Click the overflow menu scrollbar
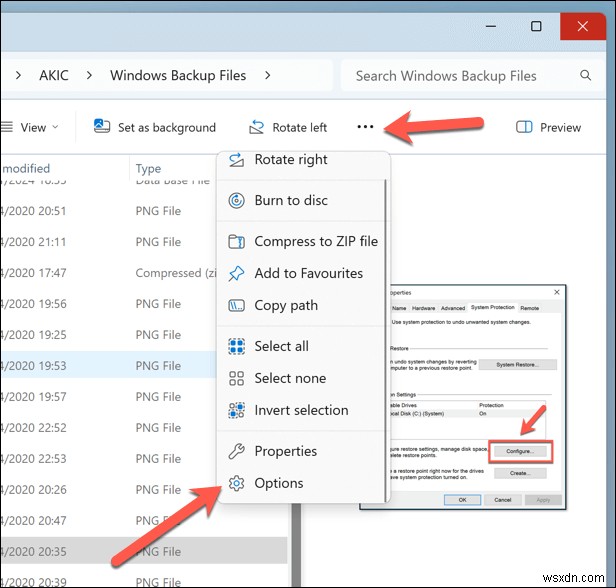616x588 pixels. click(x=385, y=340)
